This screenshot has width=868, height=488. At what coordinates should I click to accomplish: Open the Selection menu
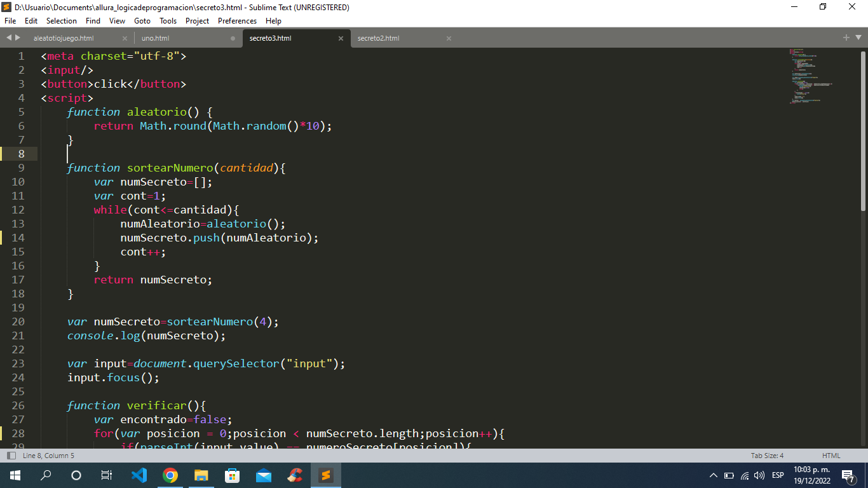point(62,21)
